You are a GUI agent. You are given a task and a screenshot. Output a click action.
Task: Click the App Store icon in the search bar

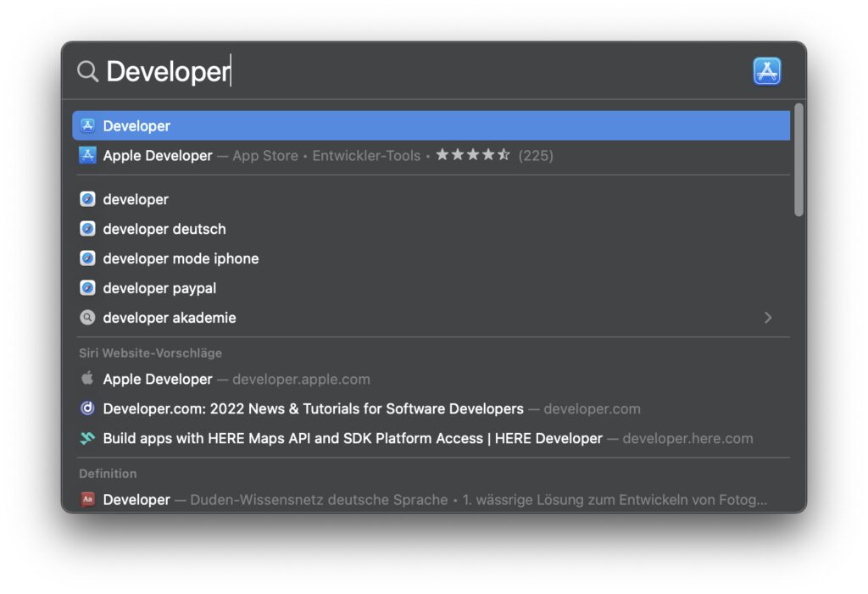pos(766,71)
